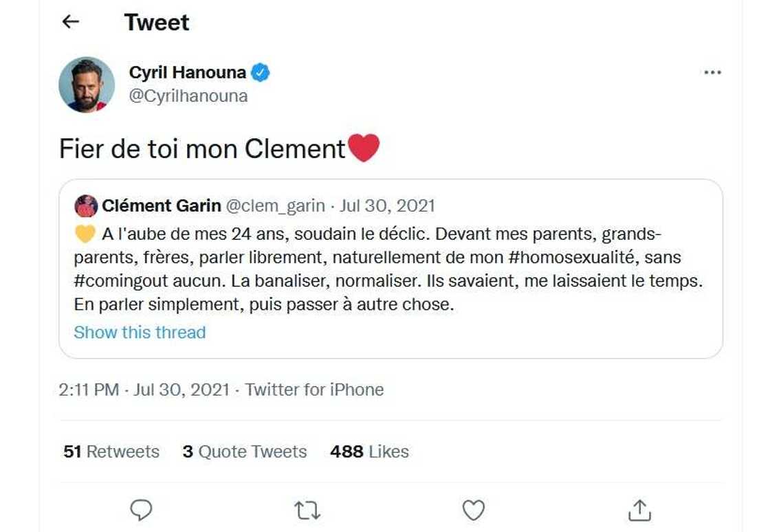Open the @Cyrilhanouna handle link
The height and width of the screenshot is (532, 770).
coord(188,96)
